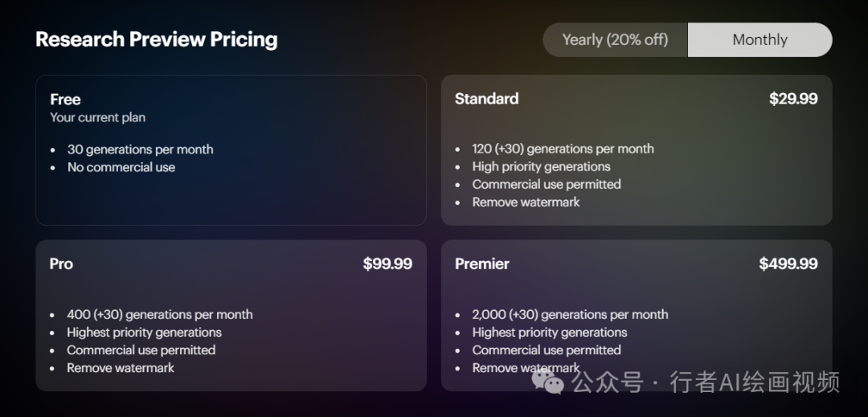Select the Monthly billing option
868x417 pixels.
(759, 39)
